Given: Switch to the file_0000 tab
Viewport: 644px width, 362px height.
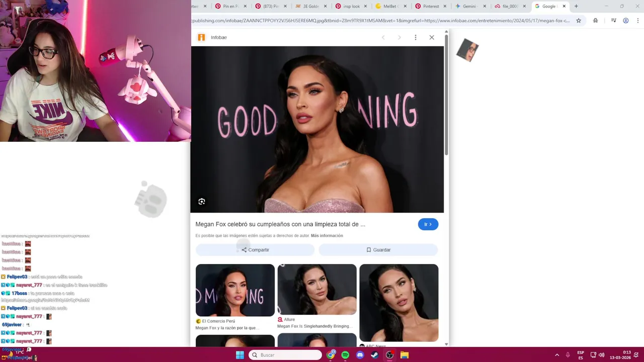Looking at the screenshot, I should point(511,6).
